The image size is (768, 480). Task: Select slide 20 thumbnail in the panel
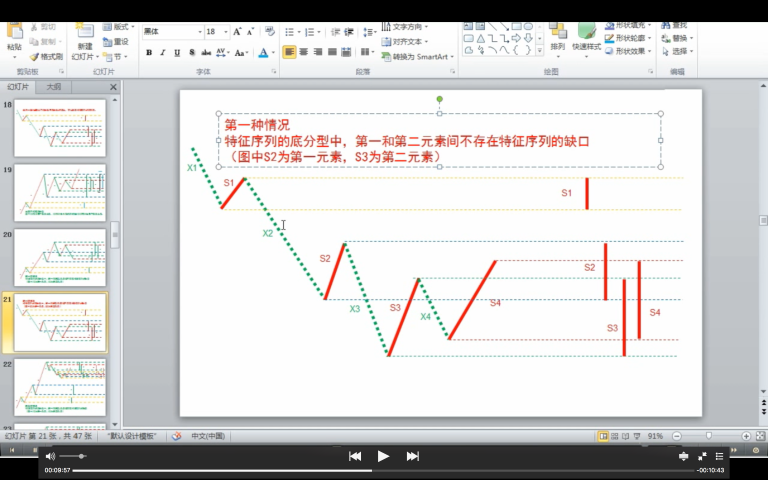point(60,257)
